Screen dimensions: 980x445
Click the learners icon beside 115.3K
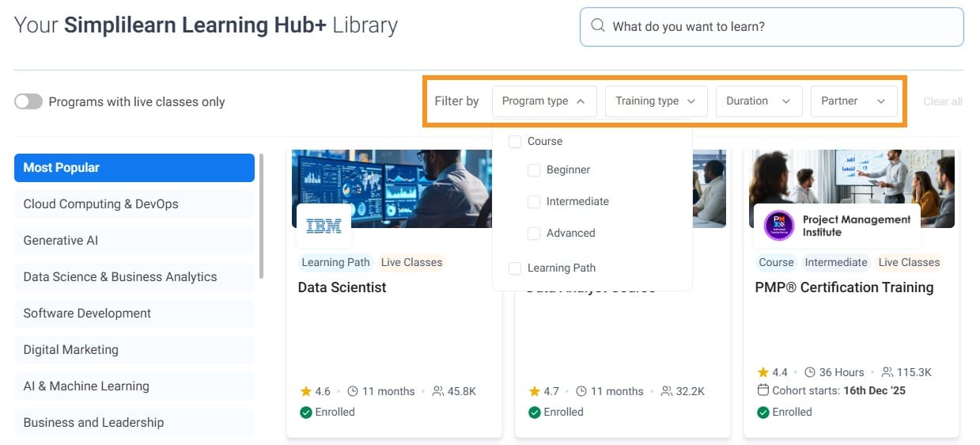click(x=887, y=372)
